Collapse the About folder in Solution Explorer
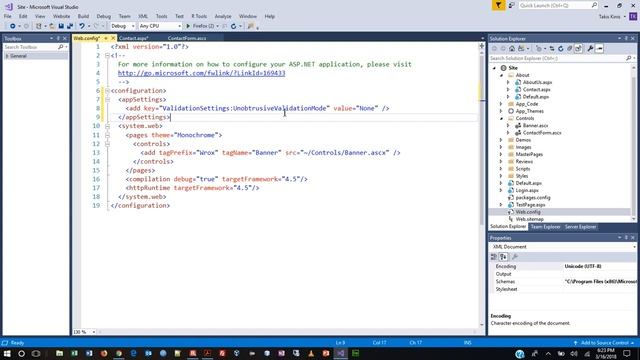This screenshot has height=360, width=640. 502,75
